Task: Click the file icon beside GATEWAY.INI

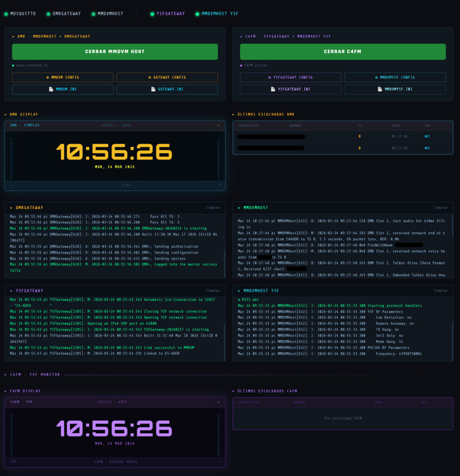Action: click(153, 89)
